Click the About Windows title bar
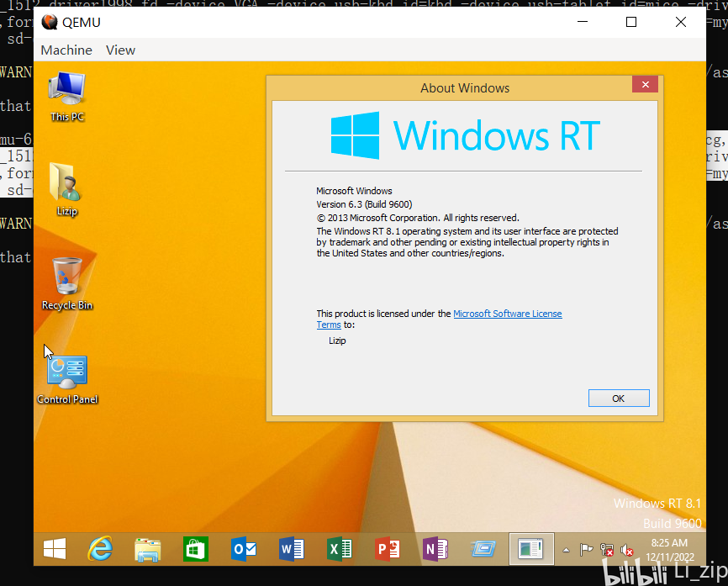728x586 pixels. 464,87
